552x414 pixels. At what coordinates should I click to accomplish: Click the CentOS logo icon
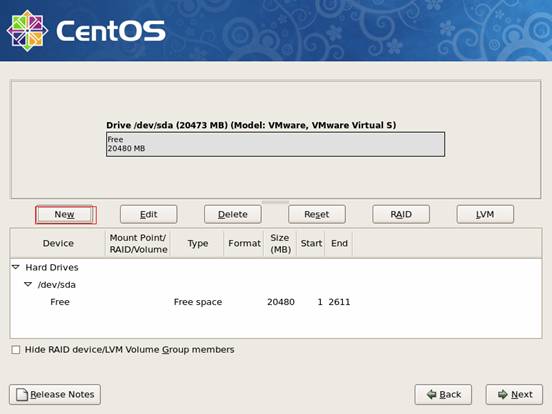[x=27, y=31]
